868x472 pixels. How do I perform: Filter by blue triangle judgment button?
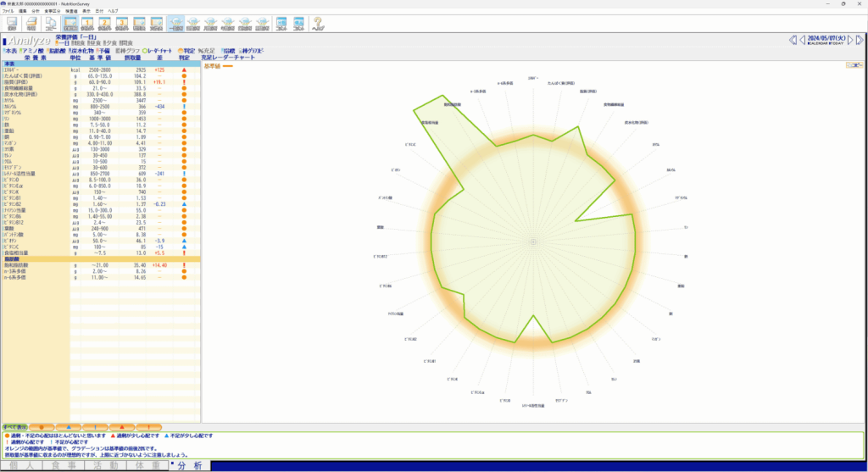point(69,427)
